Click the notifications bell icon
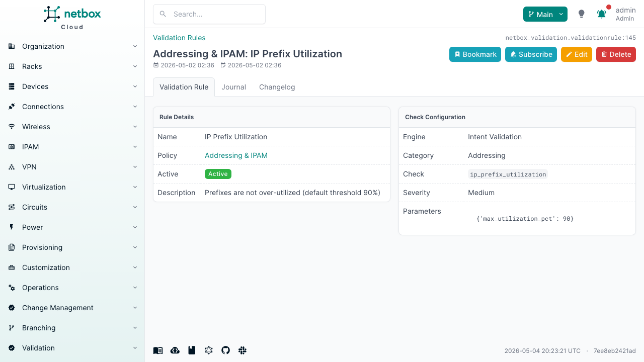This screenshot has height=362, width=644. pyautogui.click(x=601, y=14)
